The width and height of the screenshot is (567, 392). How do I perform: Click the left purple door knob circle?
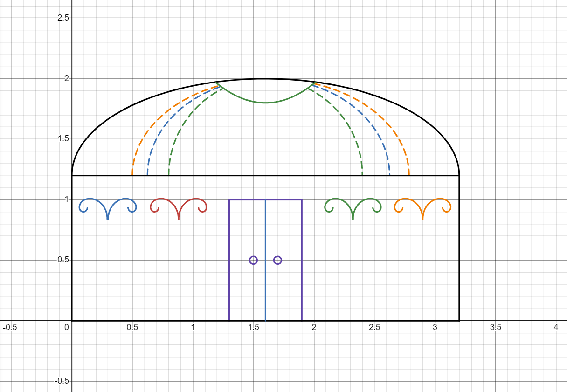pos(253,260)
